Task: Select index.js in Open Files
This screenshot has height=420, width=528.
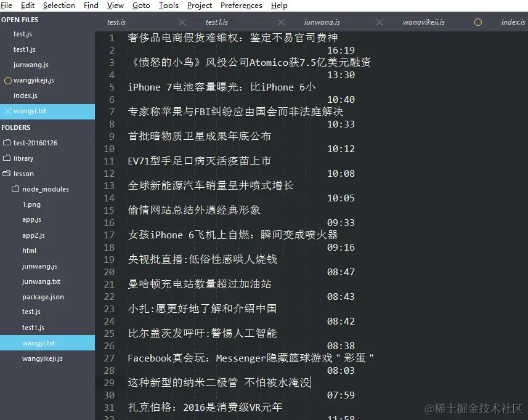Action: (25, 95)
